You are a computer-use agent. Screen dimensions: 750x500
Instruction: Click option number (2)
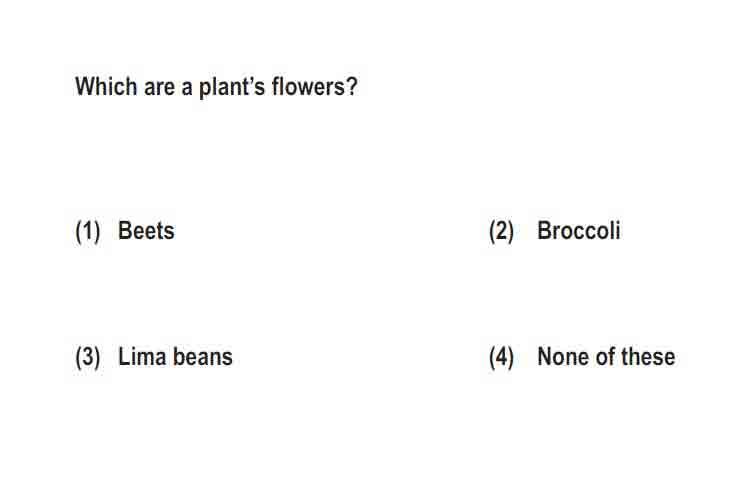click(501, 232)
